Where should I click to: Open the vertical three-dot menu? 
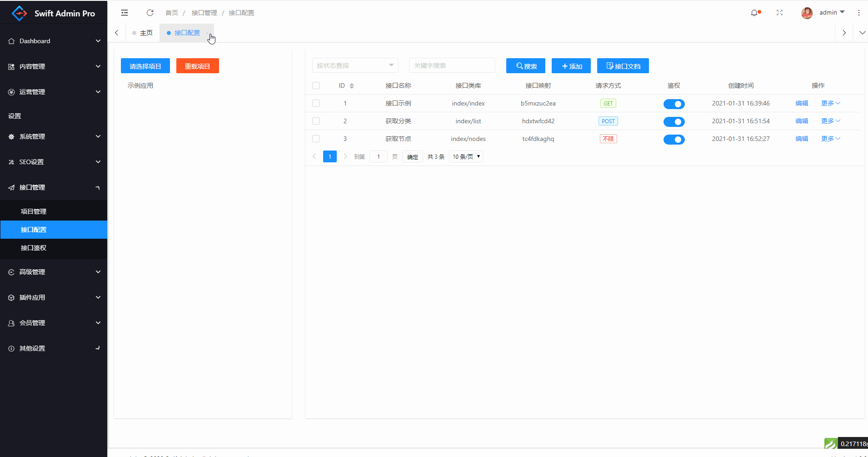point(858,13)
